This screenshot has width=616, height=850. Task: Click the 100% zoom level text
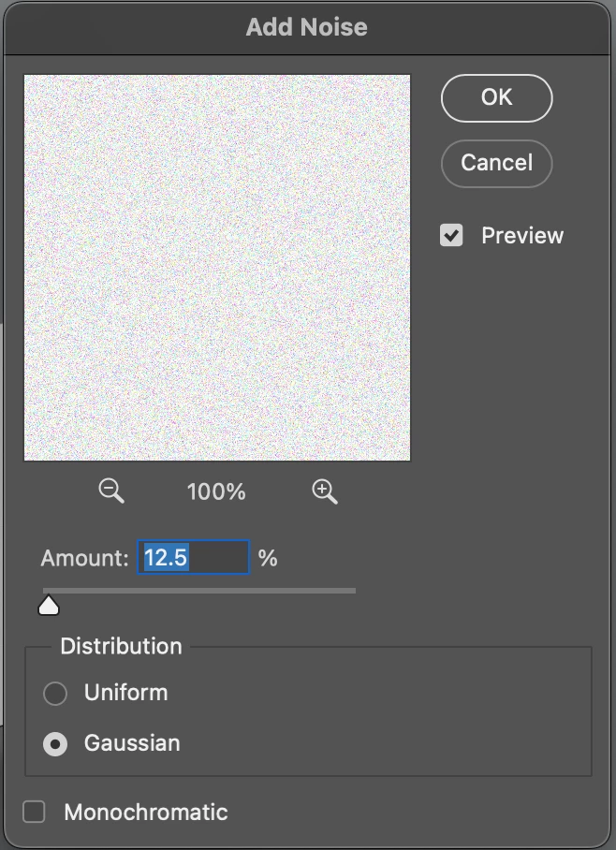(x=216, y=492)
